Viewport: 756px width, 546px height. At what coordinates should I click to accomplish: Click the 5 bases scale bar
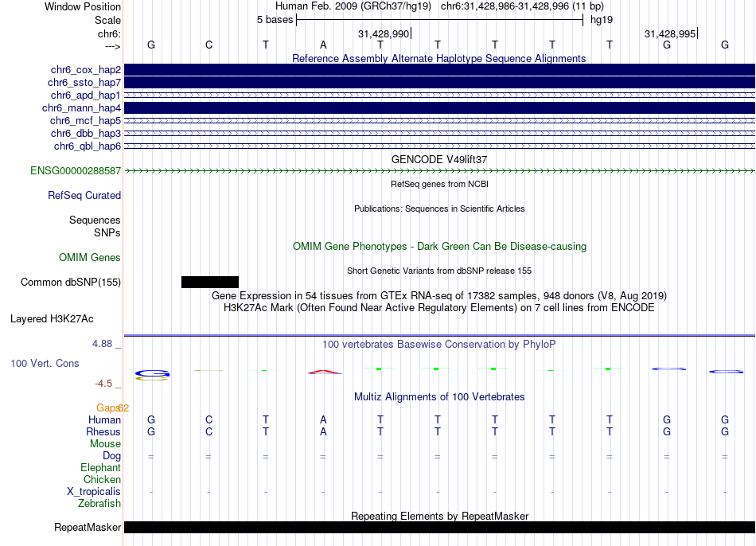pyautogui.click(x=439, y=20)
